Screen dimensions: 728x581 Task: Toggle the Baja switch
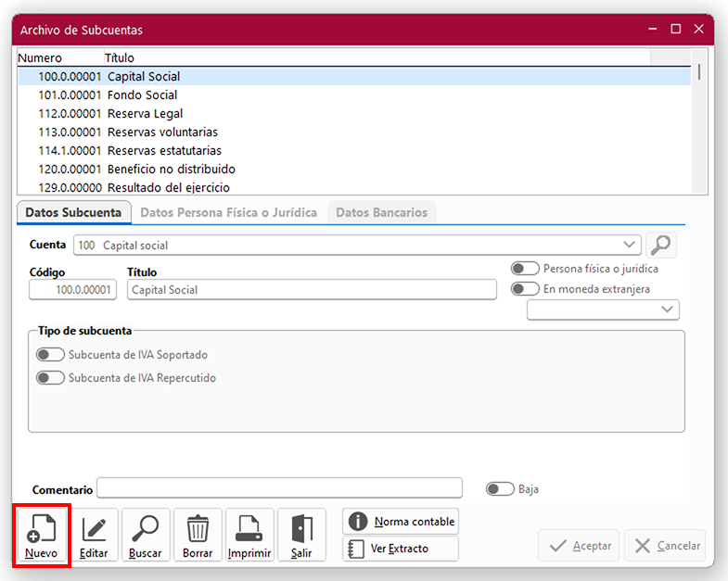point(500,489)
